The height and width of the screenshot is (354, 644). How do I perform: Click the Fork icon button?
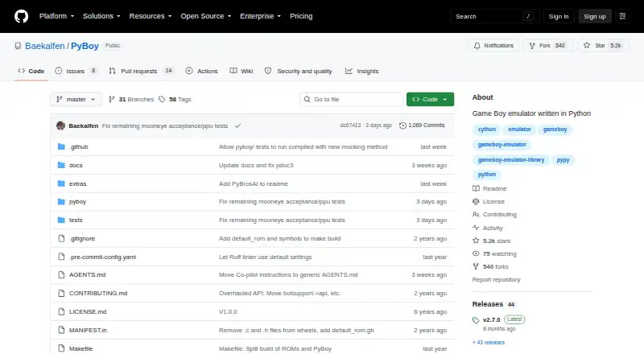point(532,46)
